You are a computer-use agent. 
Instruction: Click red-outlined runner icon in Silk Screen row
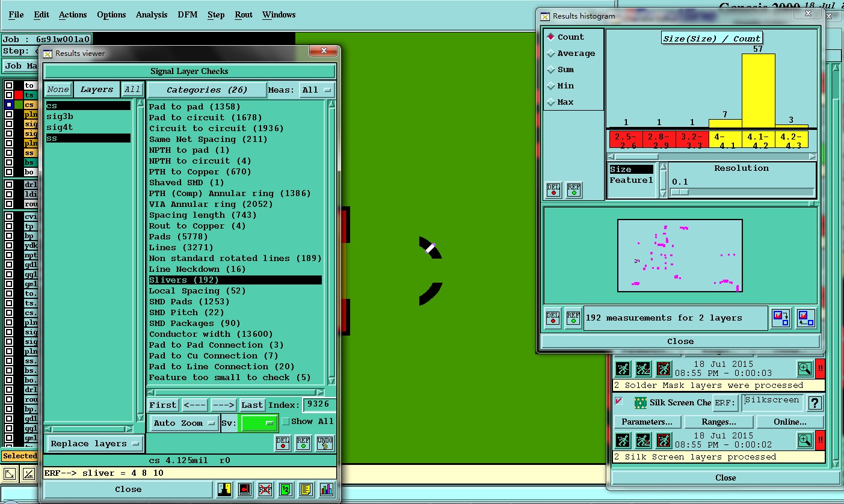(x=664, y=440)
